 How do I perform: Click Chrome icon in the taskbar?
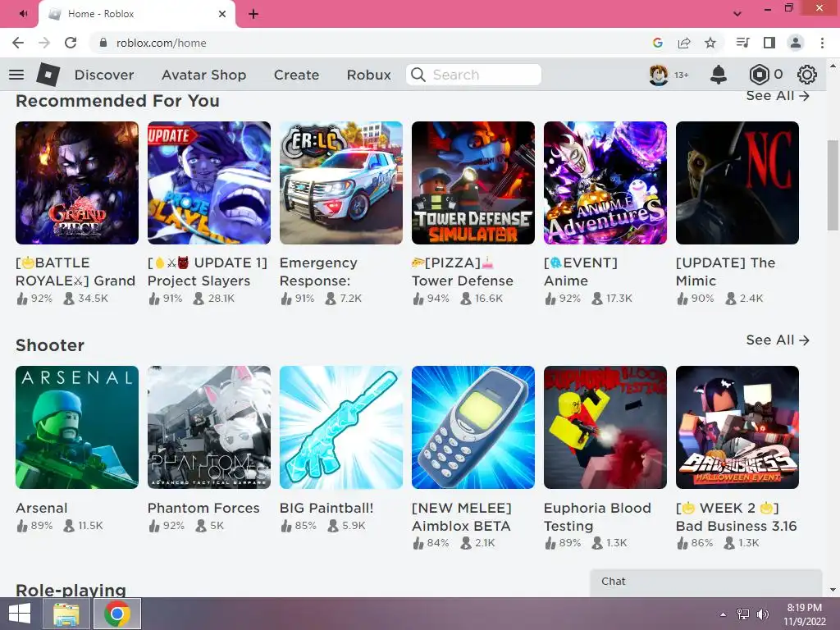117,614
